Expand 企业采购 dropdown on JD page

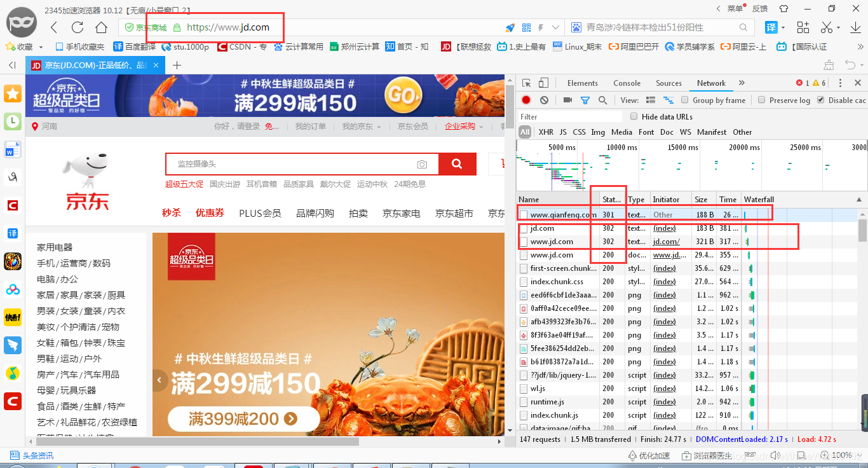pyautogui.click(x=482, y=127)
